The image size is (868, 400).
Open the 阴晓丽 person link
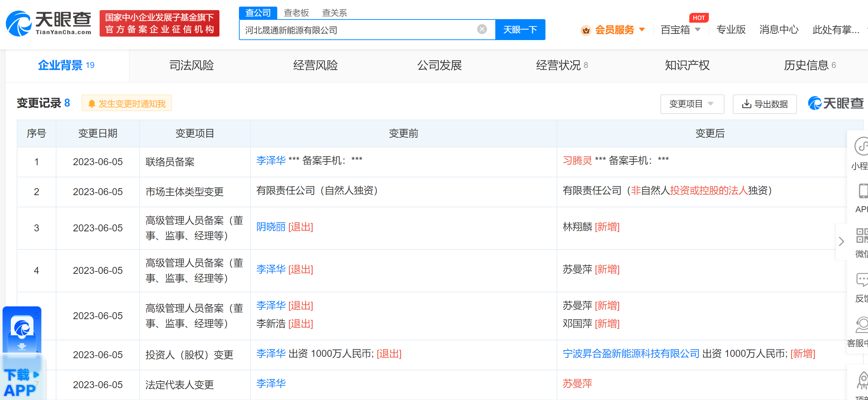[271, 227]
